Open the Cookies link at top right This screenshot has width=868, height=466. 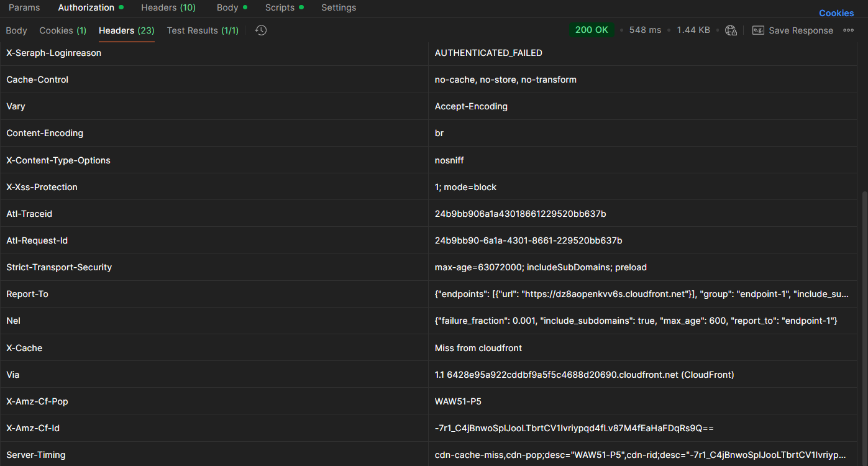click(x=836, y=13)
